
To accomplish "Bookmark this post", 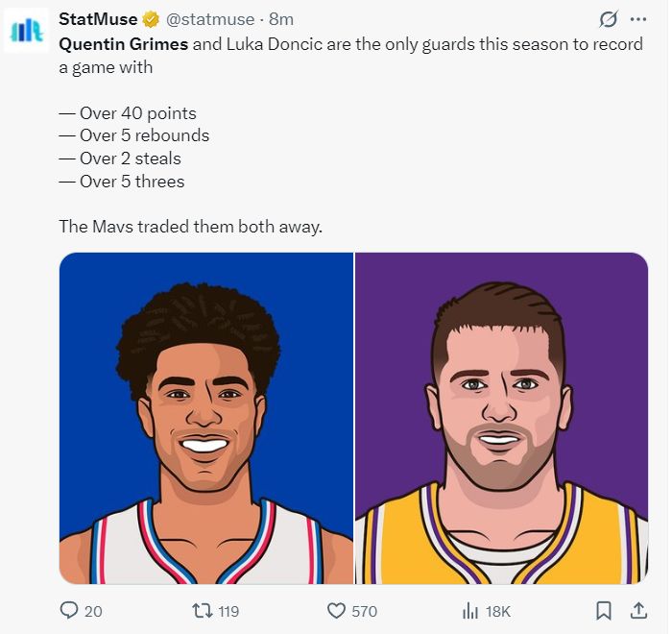I will pos(603,611).
